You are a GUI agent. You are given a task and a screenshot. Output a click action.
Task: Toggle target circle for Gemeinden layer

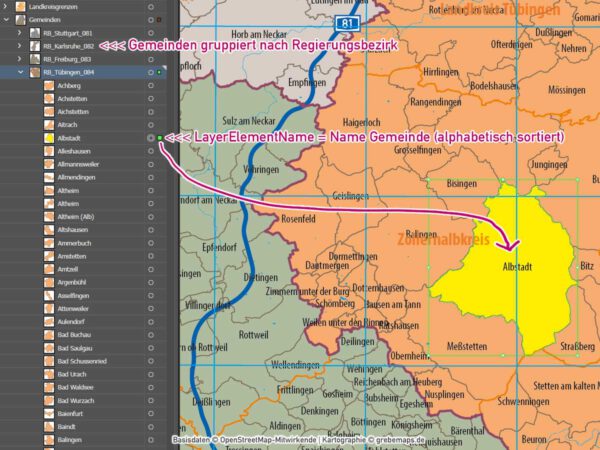151,20
